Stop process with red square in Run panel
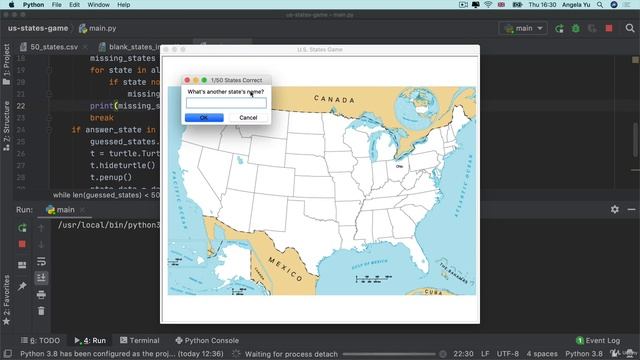640x360 pixels. 22,244
